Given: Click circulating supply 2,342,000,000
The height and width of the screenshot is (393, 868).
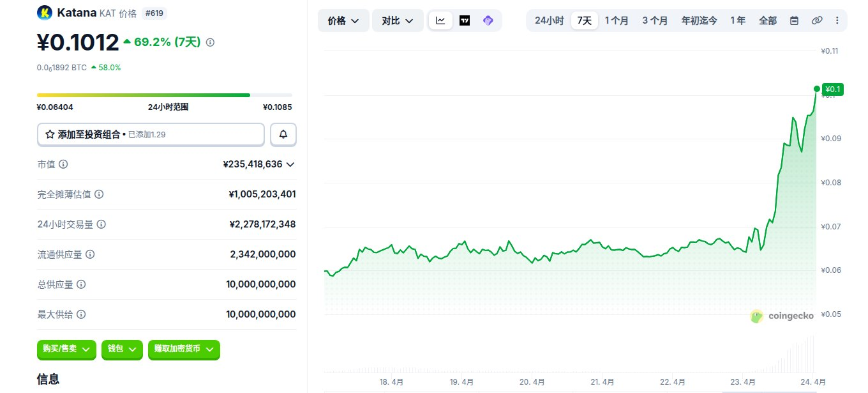Looking at the screenshot, I should click(263, 254).
